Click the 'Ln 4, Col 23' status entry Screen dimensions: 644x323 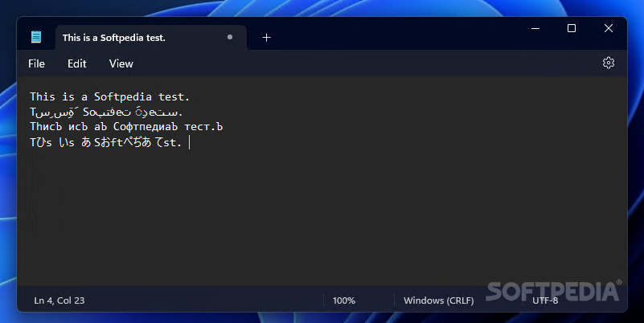point(59,301)
